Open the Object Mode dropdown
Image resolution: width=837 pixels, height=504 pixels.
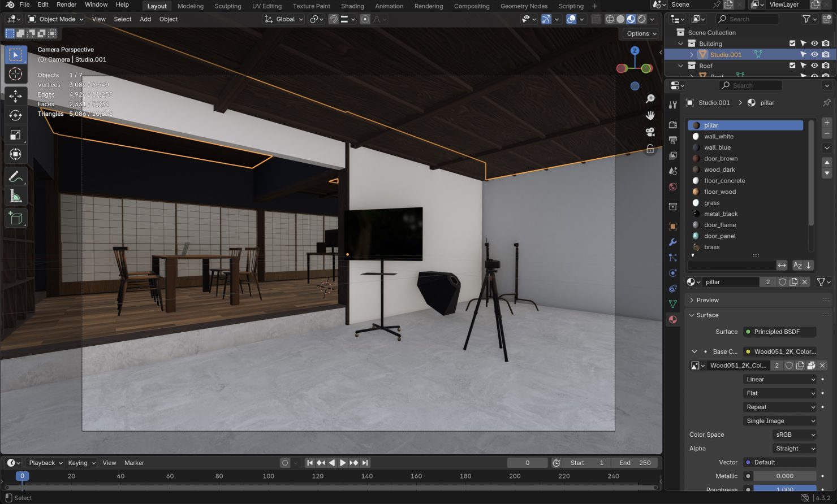(56, 19)
